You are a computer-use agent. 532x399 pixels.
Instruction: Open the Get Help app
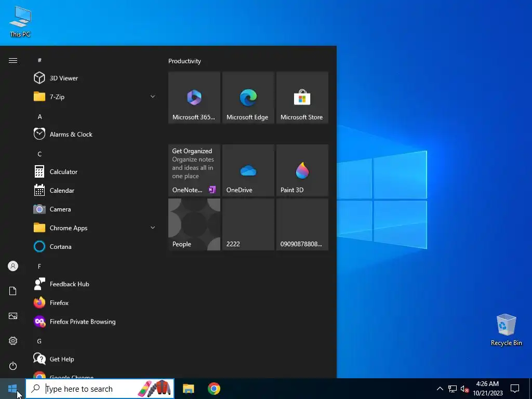pos(95,359)
